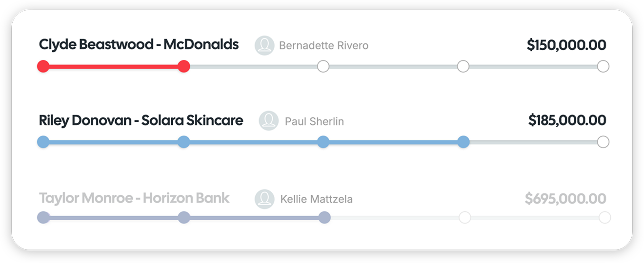Set McDonalds deal to the final stage dot
The height and width of the screenshot is (263, 644).
[x=603, y=66]
